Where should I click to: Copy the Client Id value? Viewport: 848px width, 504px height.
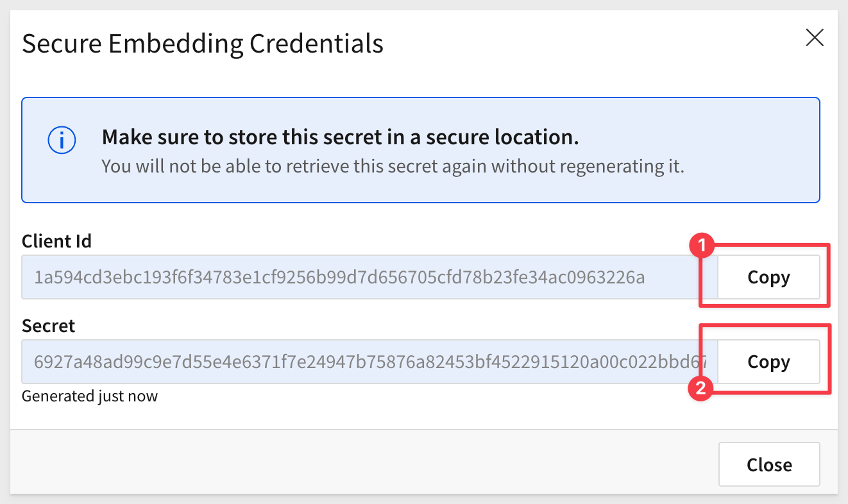point(768,277)
